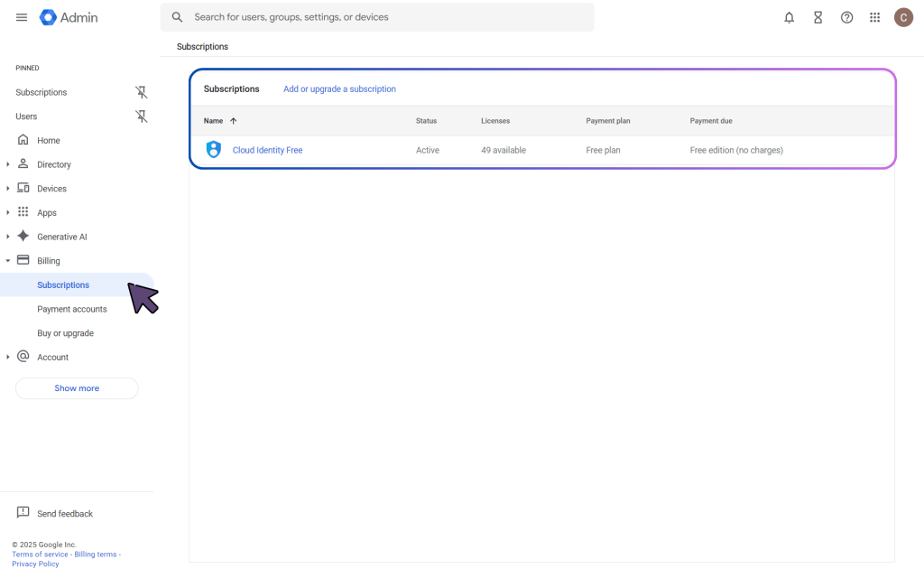Focus the search users and settings field
Viewport: 924px width, 578px height.
click(x=377, y=17)
